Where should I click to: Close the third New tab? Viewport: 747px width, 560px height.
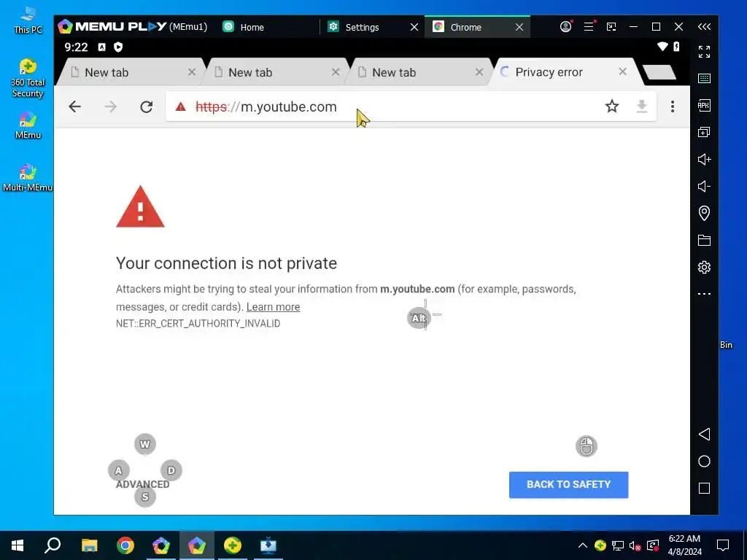point(479,72)
